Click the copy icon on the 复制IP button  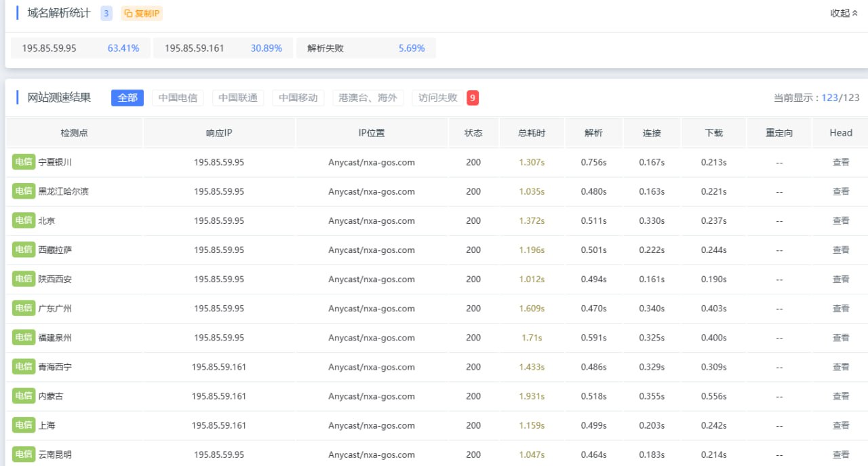point(128,13)
